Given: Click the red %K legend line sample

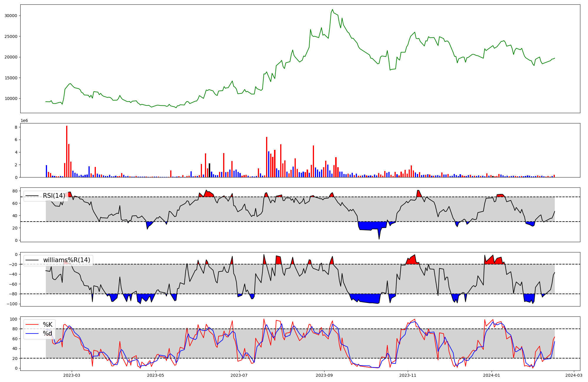Looking at the screenshot, I should [32, 324].
